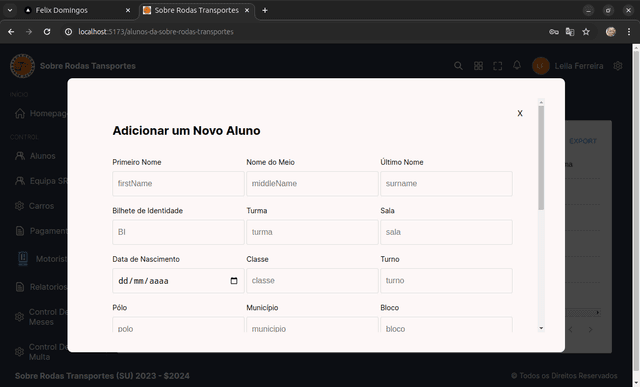
Task: Open the tab search dropdown arrow
Action: (10, 10)
